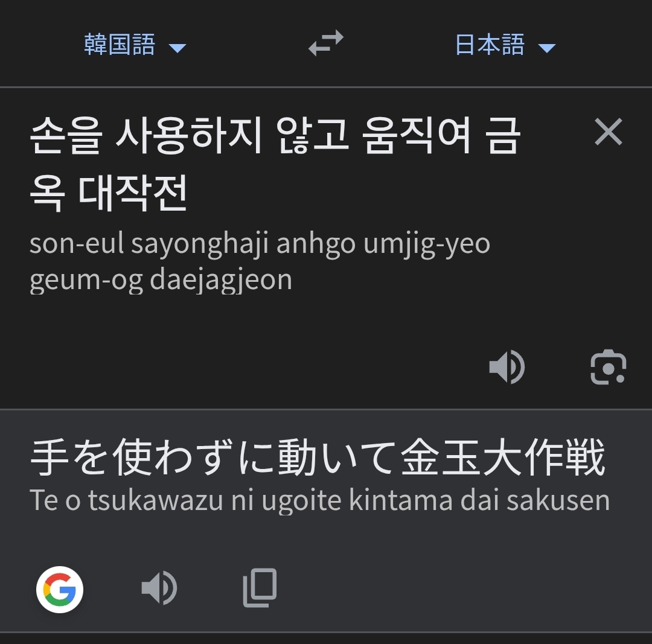Listen to the Japanese translation audio
Image resolution: width=652 pixels, height=644 pixels.
pos(159,588)
